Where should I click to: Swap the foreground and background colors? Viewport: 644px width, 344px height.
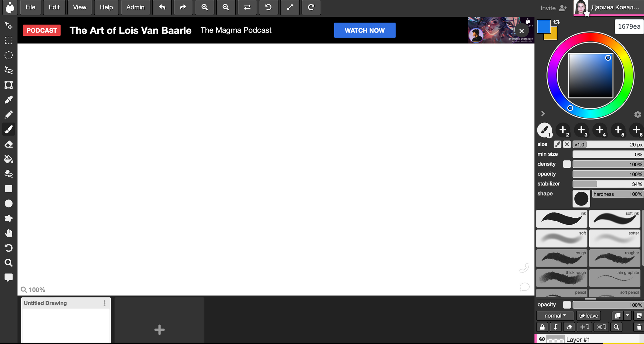557,22
